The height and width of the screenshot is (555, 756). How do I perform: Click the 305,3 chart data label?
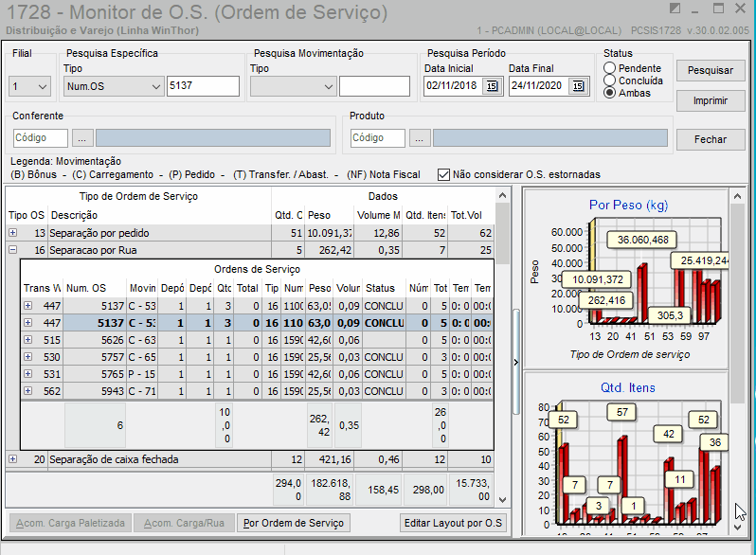click(x=670, y=315)
